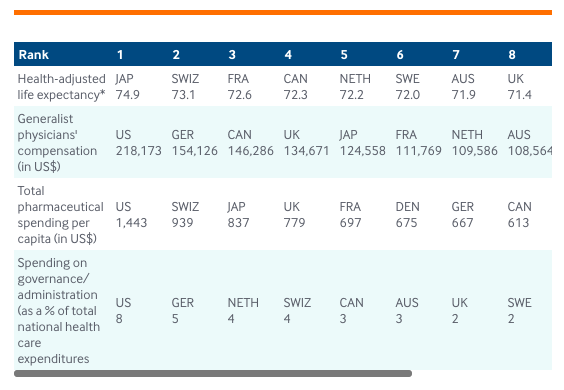Select the JAP 74.9 cell
This screenshot has height=390, width=564.
point(128,87)
